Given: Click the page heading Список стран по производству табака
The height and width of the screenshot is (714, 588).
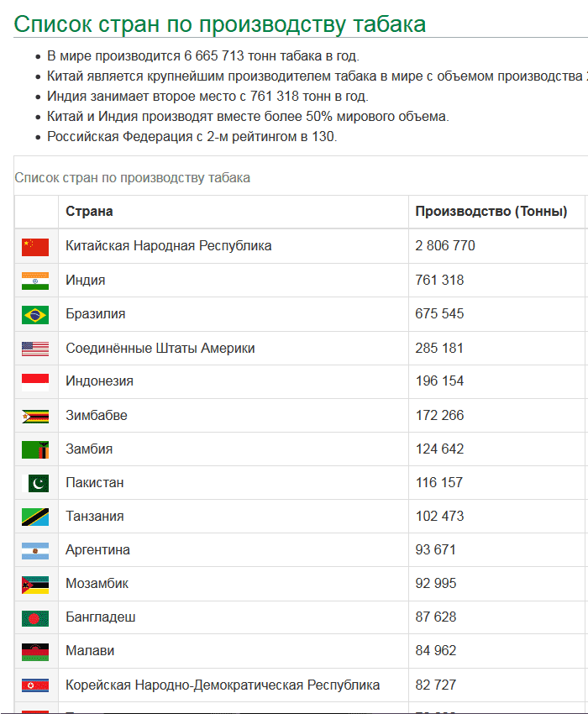Looking at the screenshot, I should pyautogui.click(x=220, y=24).
